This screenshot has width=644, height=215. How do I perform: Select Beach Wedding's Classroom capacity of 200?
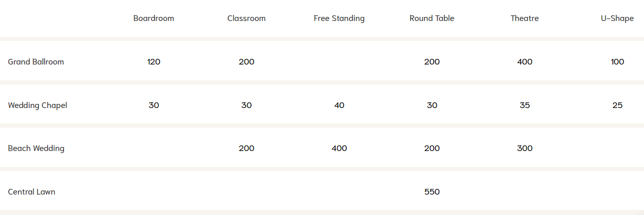point(247,148)
